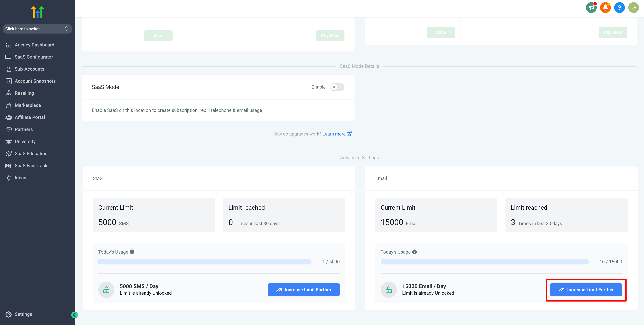The image size is (644, 325).
Task: Click Increase Limit Further for SMS
Action: pyautogui.click(x=304, y=290)
